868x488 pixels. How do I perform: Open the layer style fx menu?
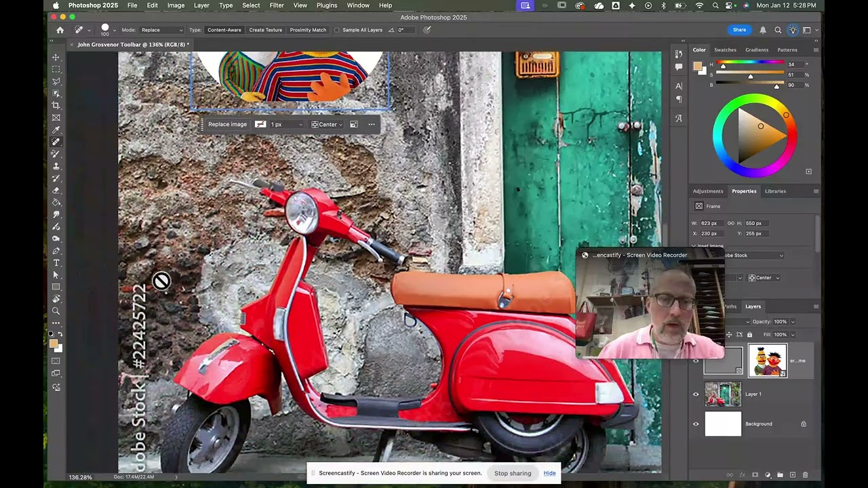click(743, 475)
